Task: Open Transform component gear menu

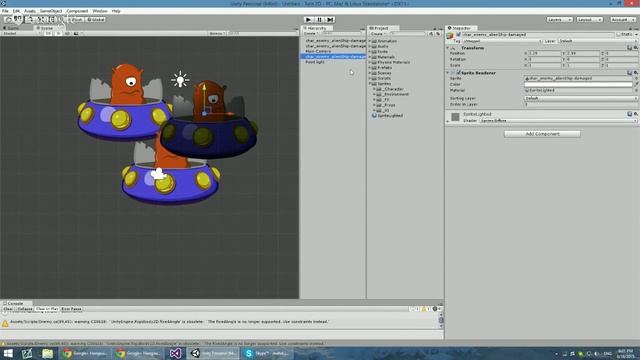Action: point(636,48)
